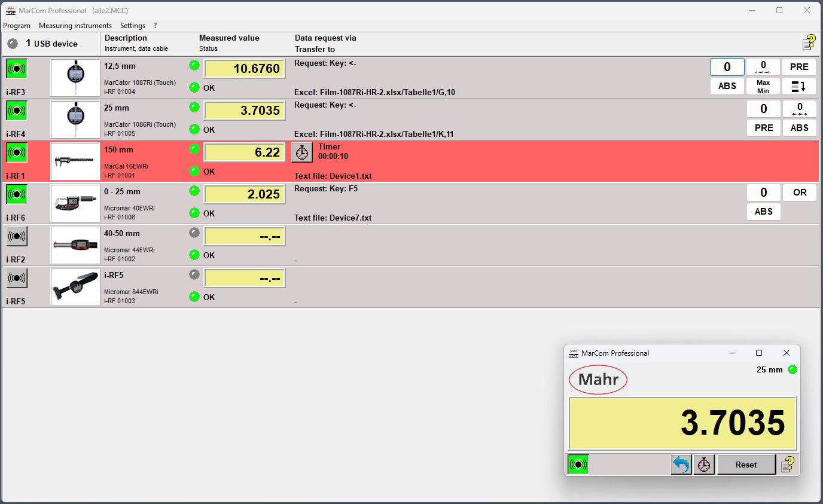Click the 'Request: Key: F5' text
Viewport: 823px width, 504px height.
click(x=326, y=189)
